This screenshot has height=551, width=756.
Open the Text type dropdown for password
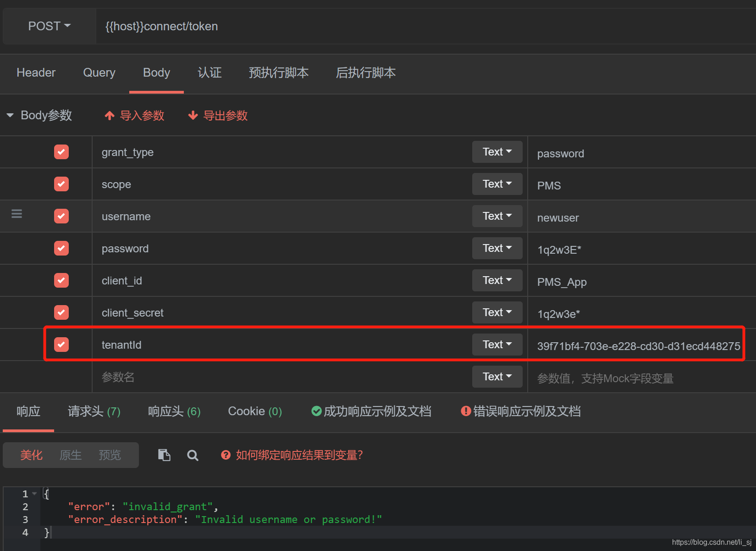pos(497,248)
